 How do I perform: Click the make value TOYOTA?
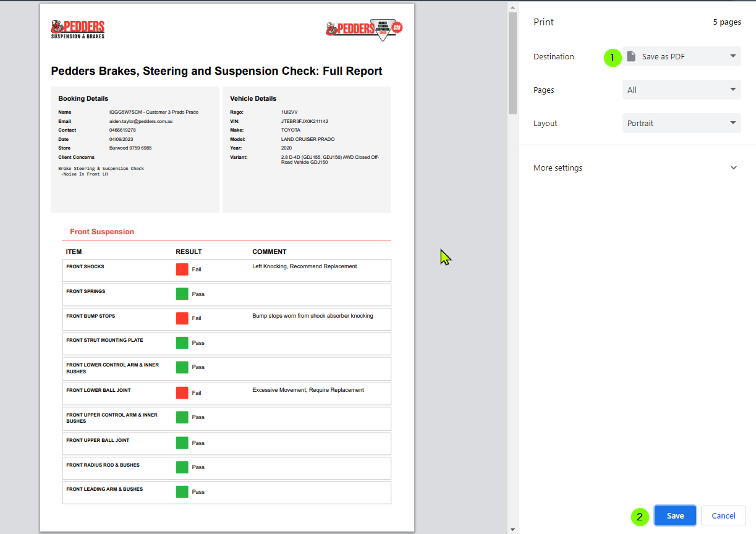click(291, 130)
